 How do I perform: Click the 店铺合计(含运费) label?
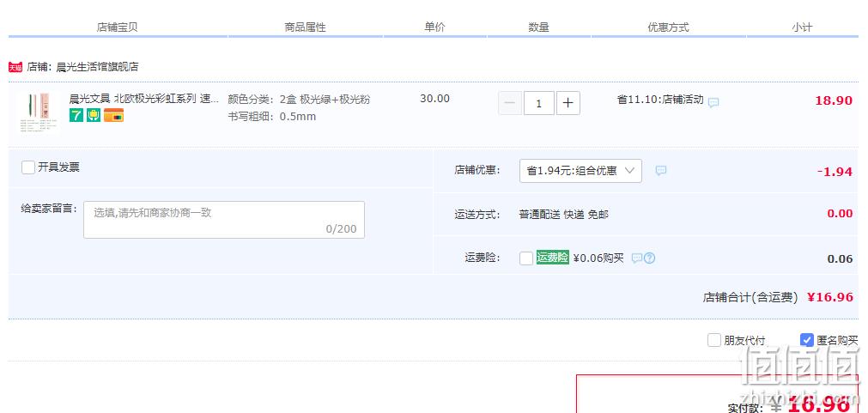pyautogui.click(x=750, y=297)
